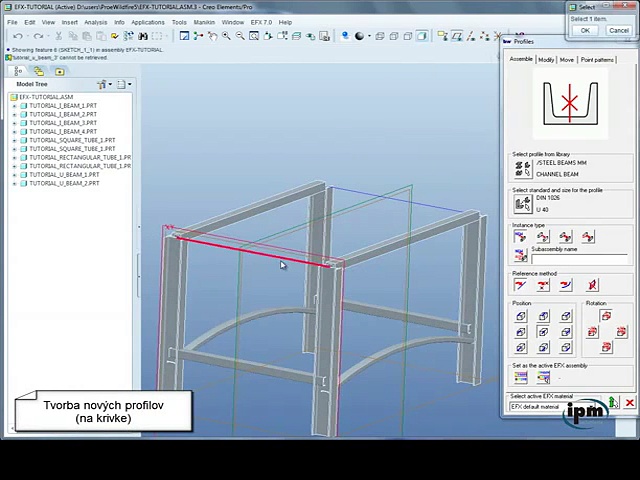Expand the TUTORIAL_U_BEAM_2.PRT tree node
Screen dimensions: 640x480
click(x=14, y=184)
